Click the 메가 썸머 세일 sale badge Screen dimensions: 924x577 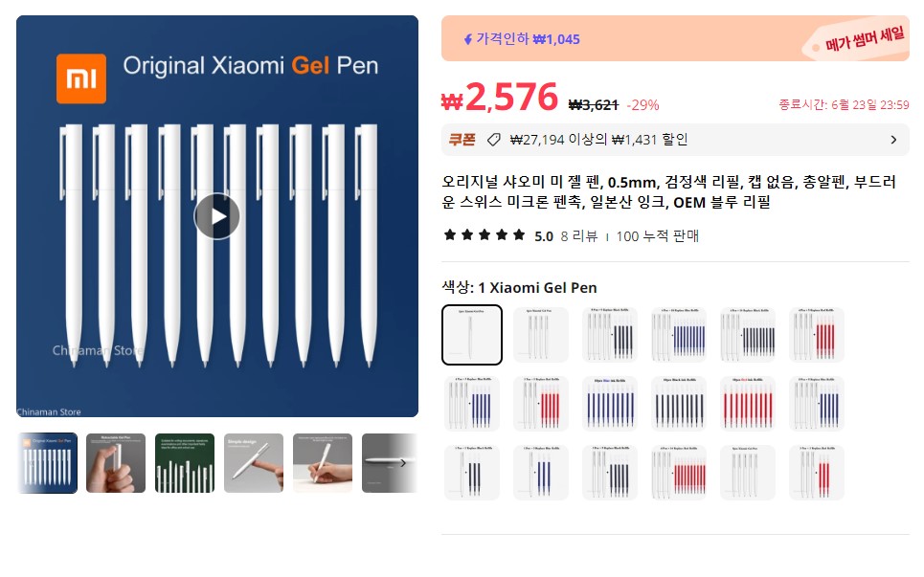click(865, 39)
